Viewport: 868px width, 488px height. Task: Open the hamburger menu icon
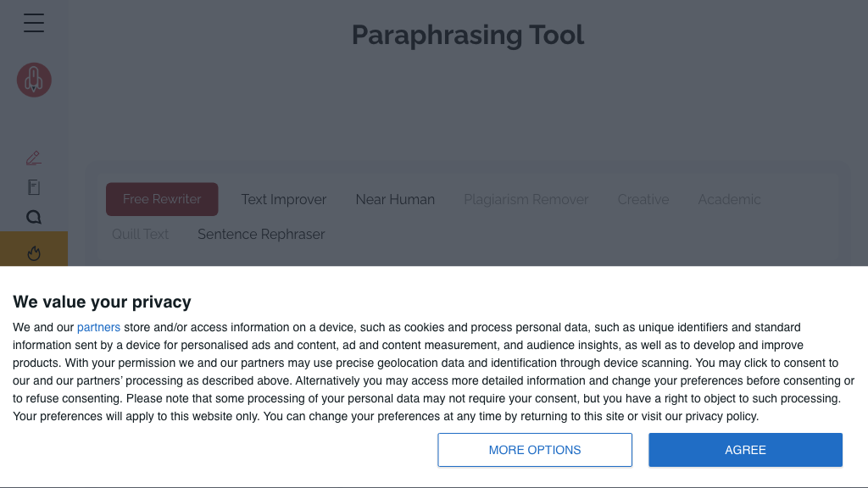pos(34,23)
